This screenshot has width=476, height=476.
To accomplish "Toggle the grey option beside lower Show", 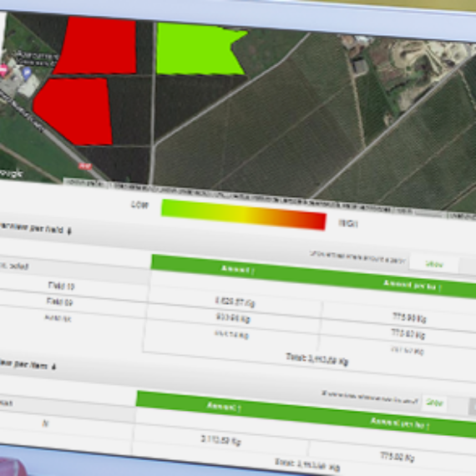I will point(473,407).
